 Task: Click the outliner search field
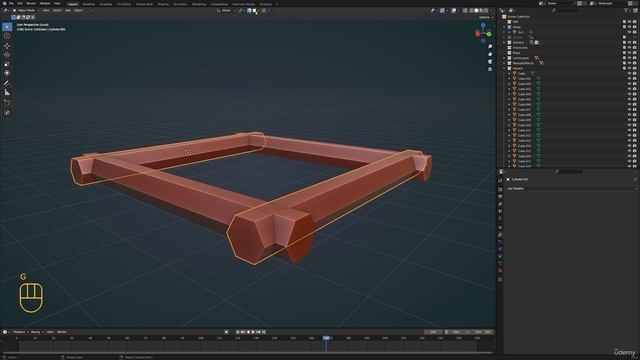pos(566,10)
